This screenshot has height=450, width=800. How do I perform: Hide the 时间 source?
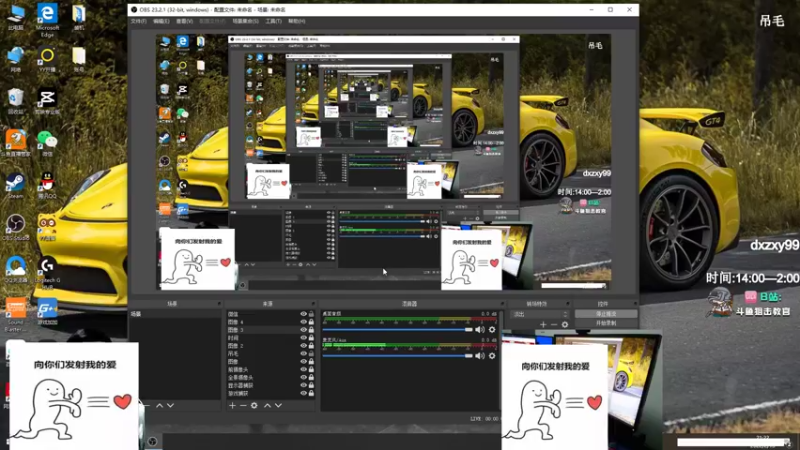pyautogui.click(x=304, y=338)
